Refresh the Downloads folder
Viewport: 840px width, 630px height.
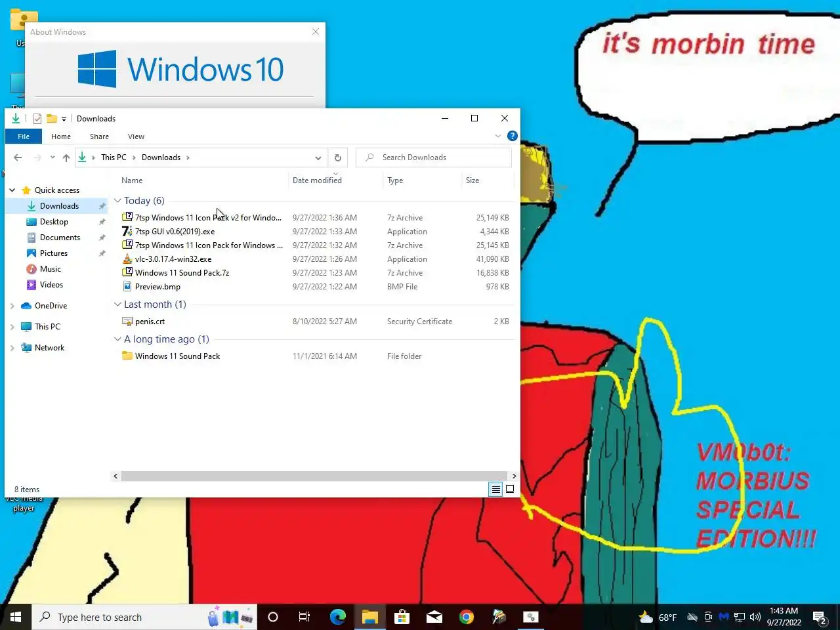pyautogui.click(x=337, y=157)
